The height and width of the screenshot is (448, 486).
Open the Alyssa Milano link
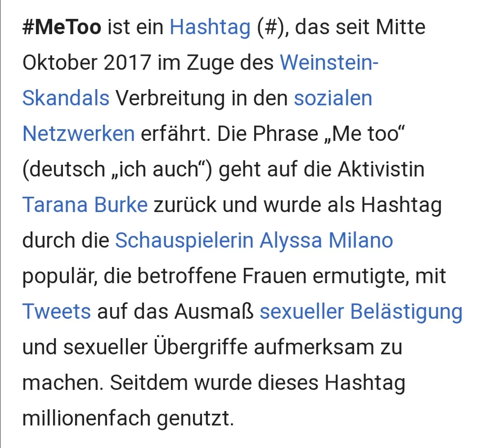(x=326, y=240)
